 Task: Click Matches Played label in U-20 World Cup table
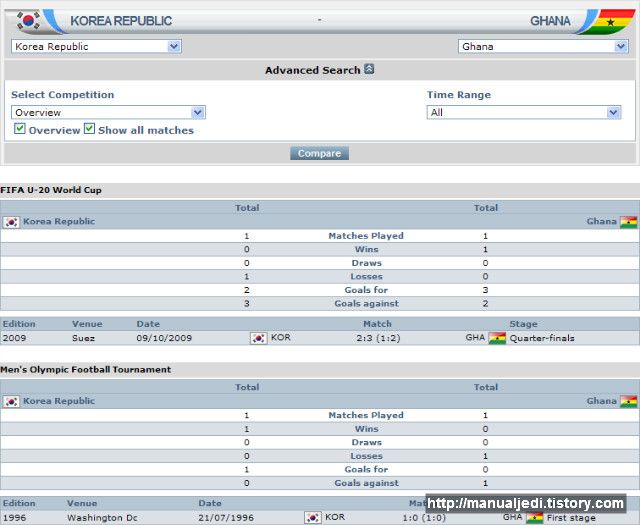366,236
